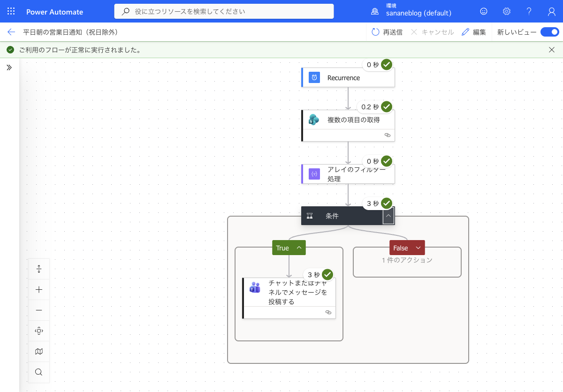Image resolution: width=563 pixels, height=392 pixels.
Task: Click the 3 秒 duration on 条件
Action: click(373, 204)
